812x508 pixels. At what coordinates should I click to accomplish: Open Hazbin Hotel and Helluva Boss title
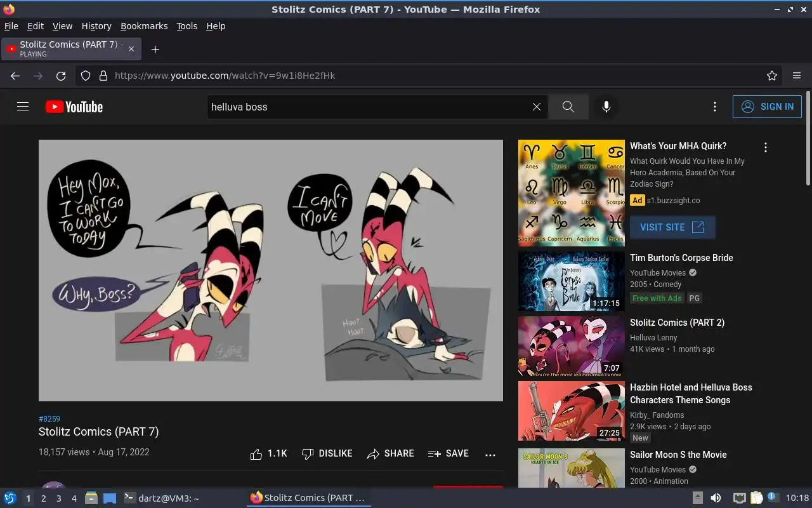[x=691, y=394]
